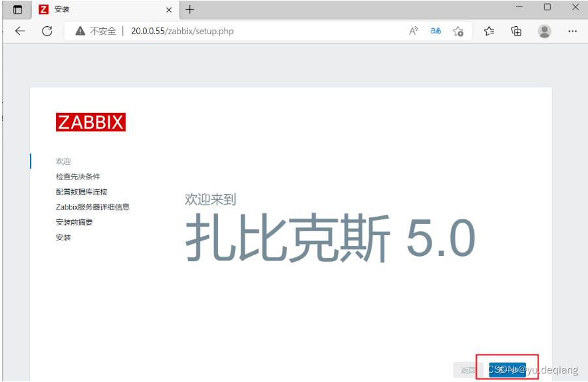Select the 检查先决条件 step

pos(78,176)
